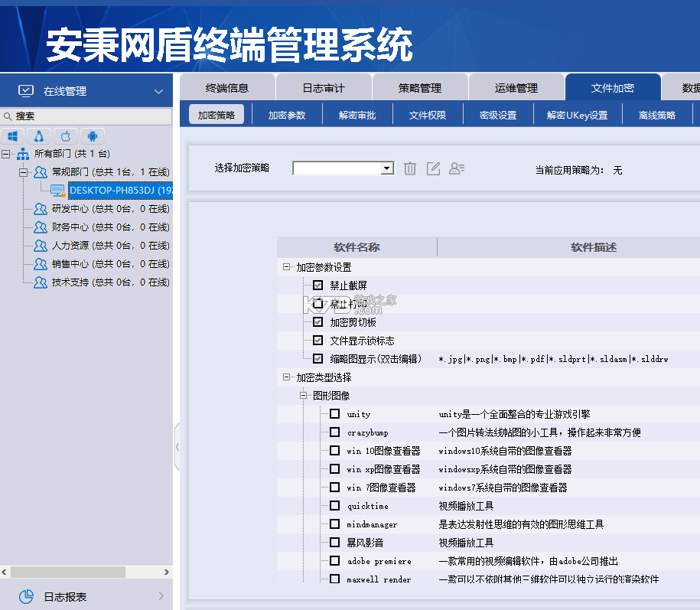The image size is (700, 610).
Task: Collapse the 在线管理 section chevron
Action: pos(158,92)
